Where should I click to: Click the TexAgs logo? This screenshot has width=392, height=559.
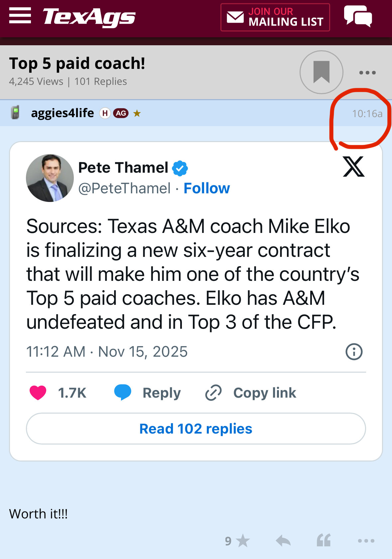pyautogui.click(x=89, y=17)
